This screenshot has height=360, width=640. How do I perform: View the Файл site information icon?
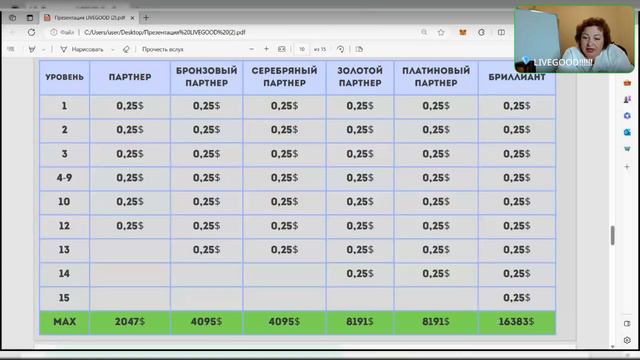click(62, 32)
